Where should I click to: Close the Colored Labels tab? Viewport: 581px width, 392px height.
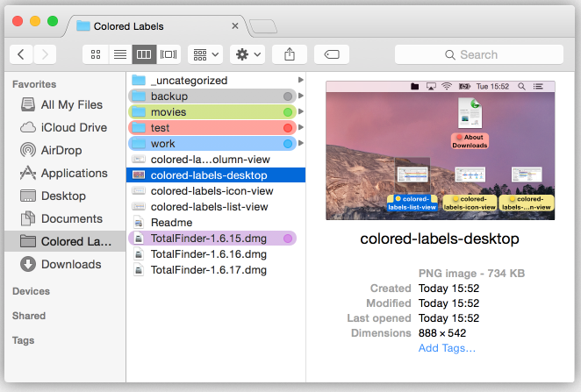[235, 26]
